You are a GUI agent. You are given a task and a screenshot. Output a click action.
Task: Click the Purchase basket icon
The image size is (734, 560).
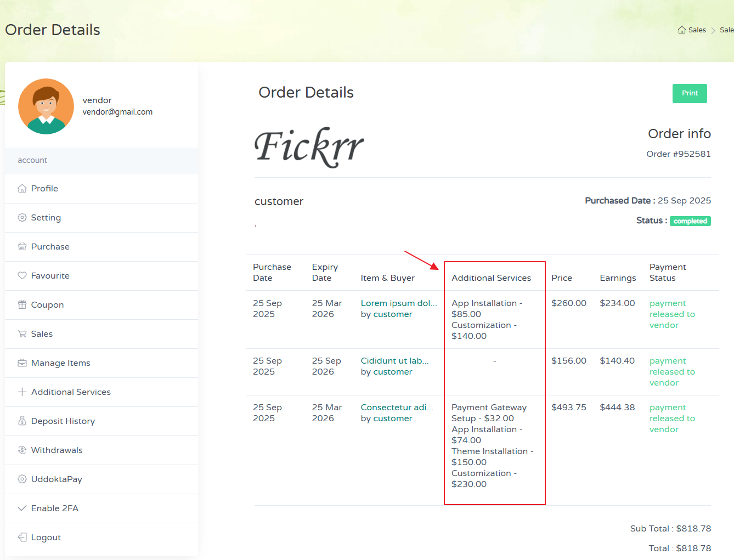click(22, 247)
